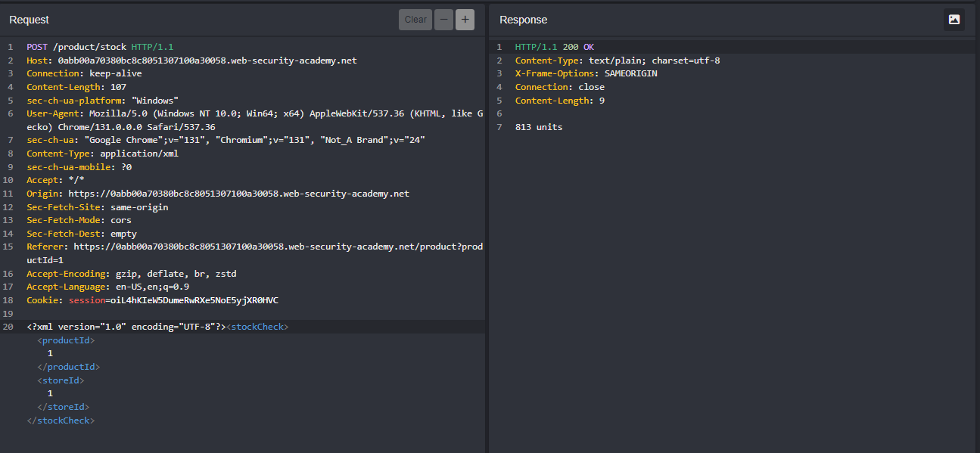Place cursor on the productId value 1
The width and height of the screenshot is (980, 453).
[x=50, y=352]
